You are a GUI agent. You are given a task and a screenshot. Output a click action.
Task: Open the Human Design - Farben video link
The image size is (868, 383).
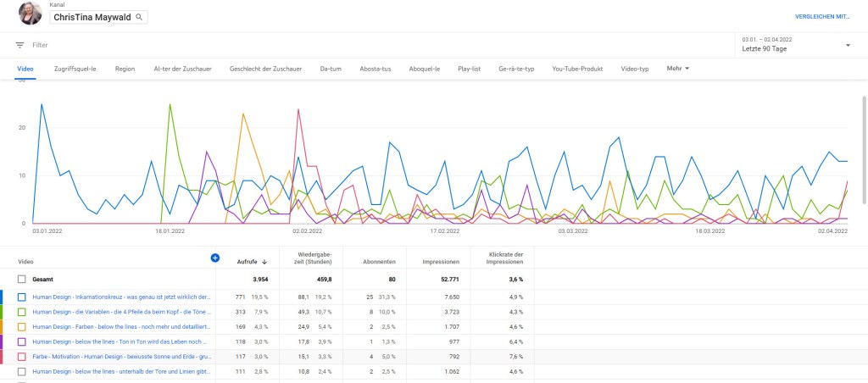tap(121, 326)
